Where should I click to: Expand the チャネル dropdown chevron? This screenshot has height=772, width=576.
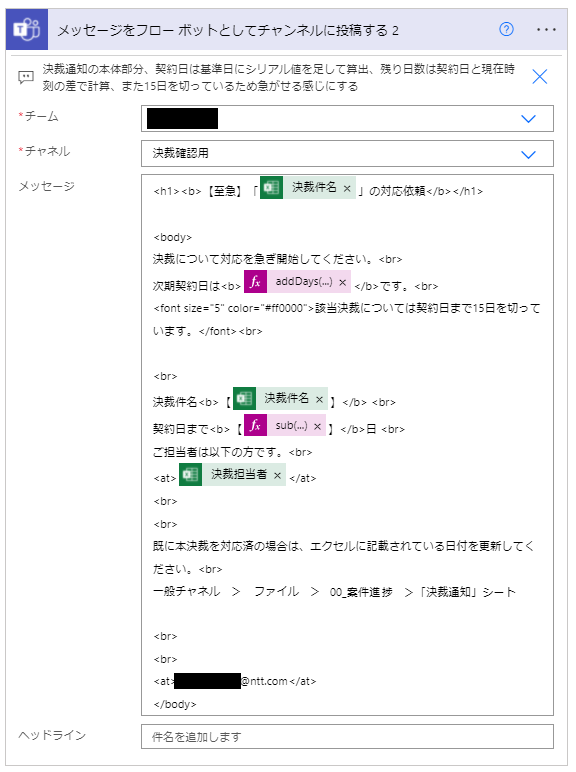pos(528,155)
